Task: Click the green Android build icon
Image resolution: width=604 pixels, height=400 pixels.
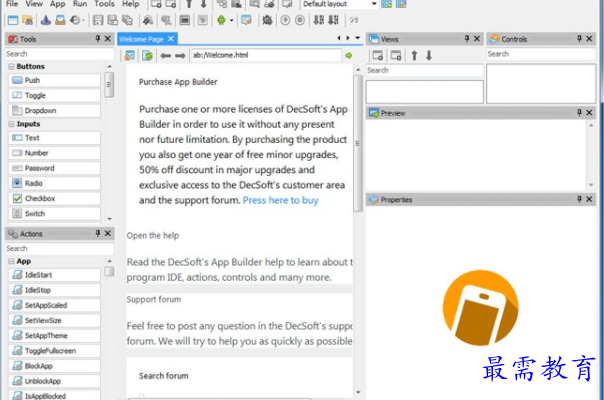Action: pyautogui.click(x=221, y=20)
